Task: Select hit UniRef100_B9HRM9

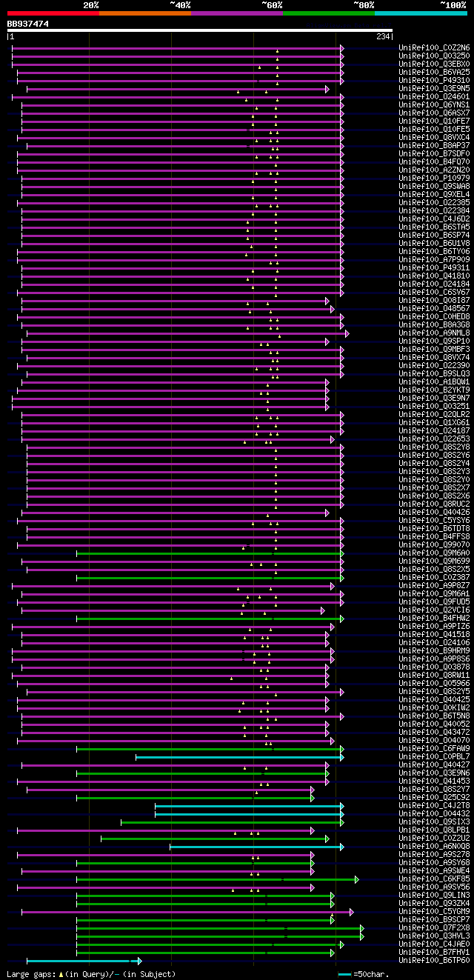Action: point(434,650)
